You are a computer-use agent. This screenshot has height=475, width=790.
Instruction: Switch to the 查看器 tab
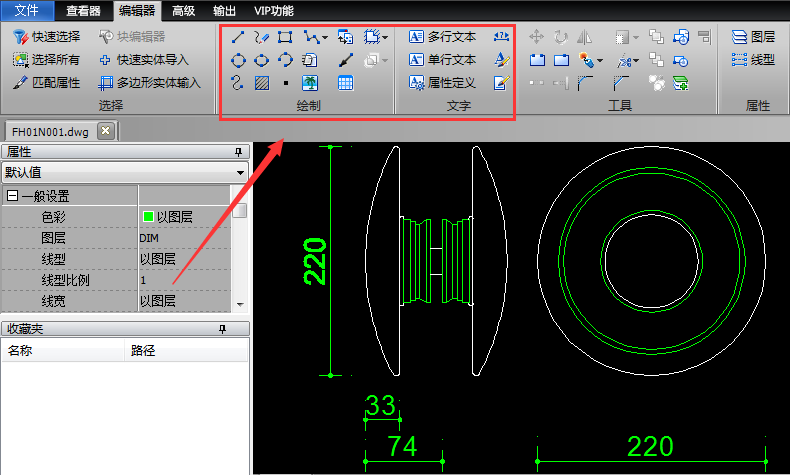click(x=83, y=11)
